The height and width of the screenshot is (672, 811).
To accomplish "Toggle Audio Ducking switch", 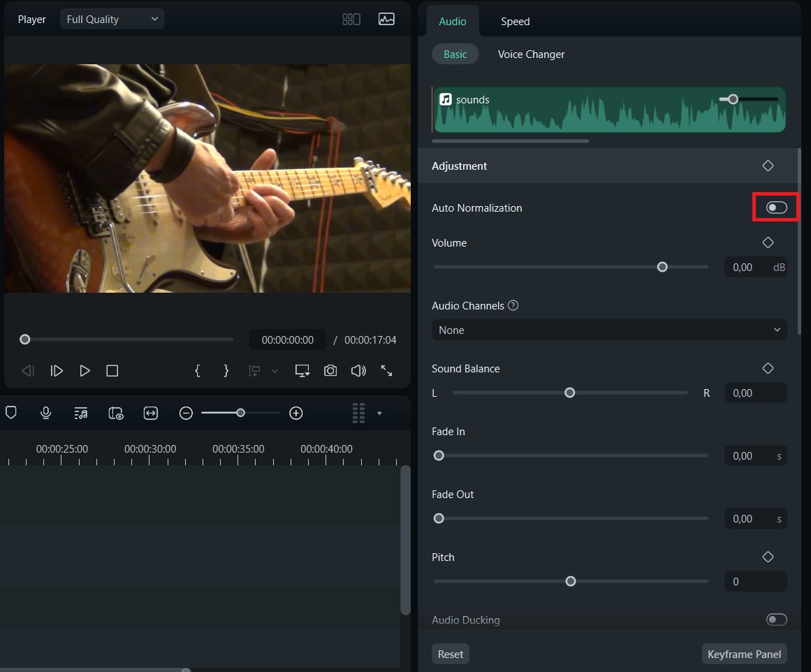I will pos(776,620).
